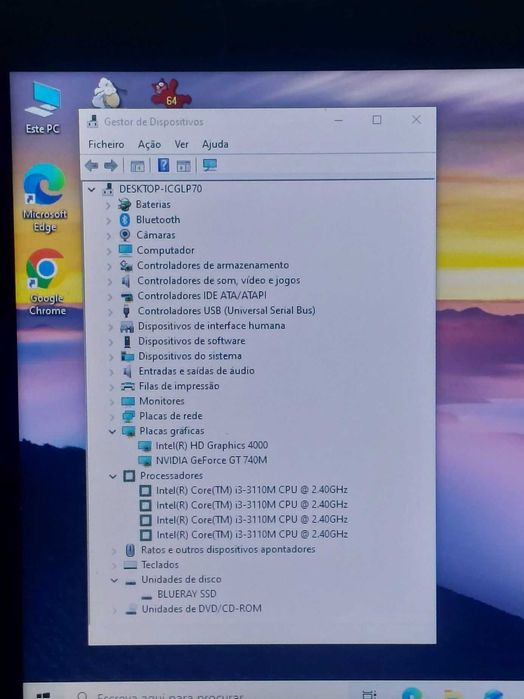Viewport: 524px width, 699px height.
Task: Open Microsoft Edge desktop shortcut
Action: click(45, 198)
